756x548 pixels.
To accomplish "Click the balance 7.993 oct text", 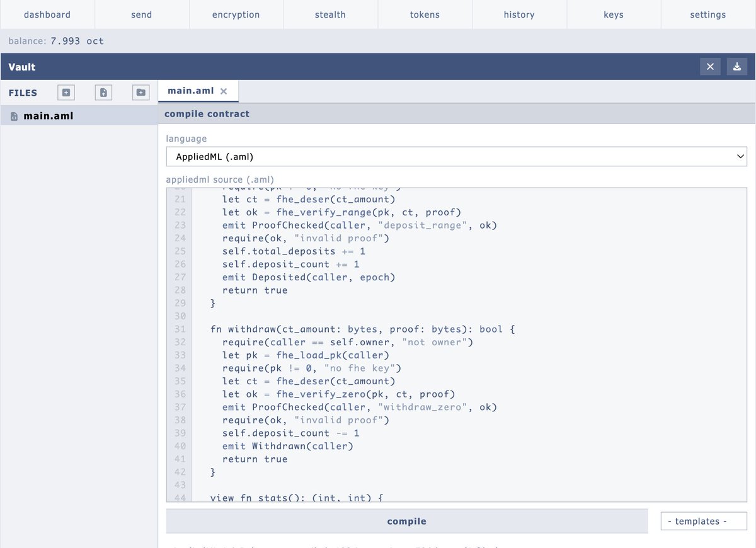I will click(56, 41).
